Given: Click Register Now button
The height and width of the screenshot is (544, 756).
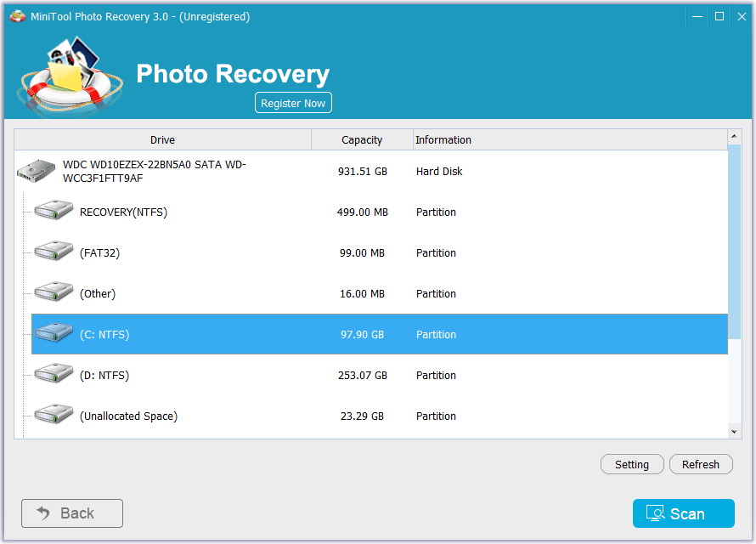Looking at the screenshot, I should coord(293,103).
